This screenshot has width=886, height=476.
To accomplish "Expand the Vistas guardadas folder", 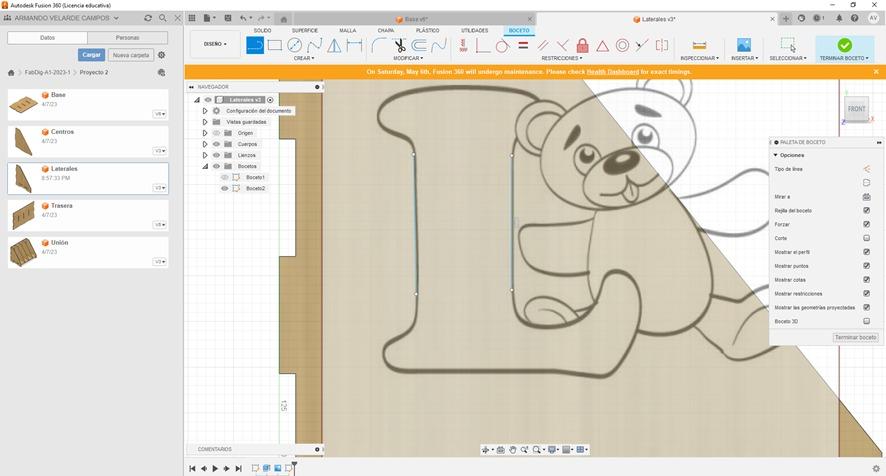I will click(205, 122).
